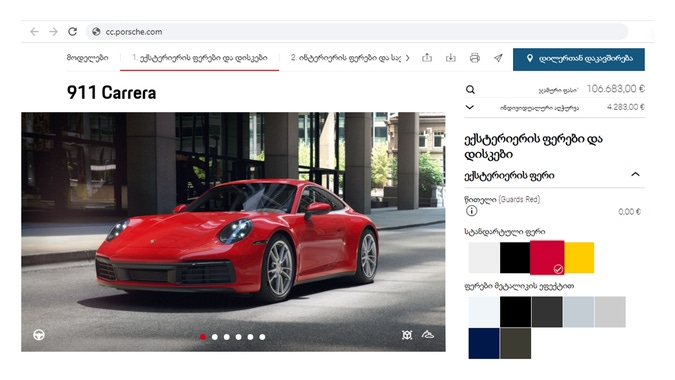Screen dimensions: 675x380
Task: Pick the light silver metallic swatch
Action: point(610,312)
